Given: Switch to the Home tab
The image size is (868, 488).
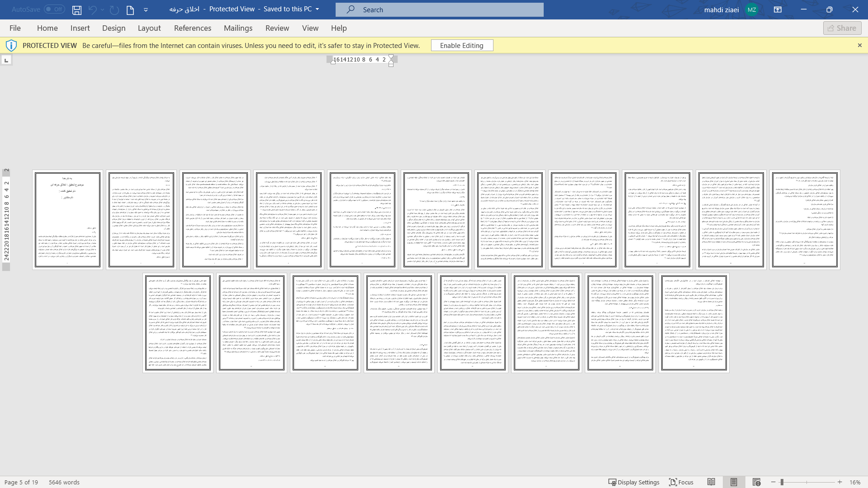Looking at the screenshot, I should (x=47, y=28).
